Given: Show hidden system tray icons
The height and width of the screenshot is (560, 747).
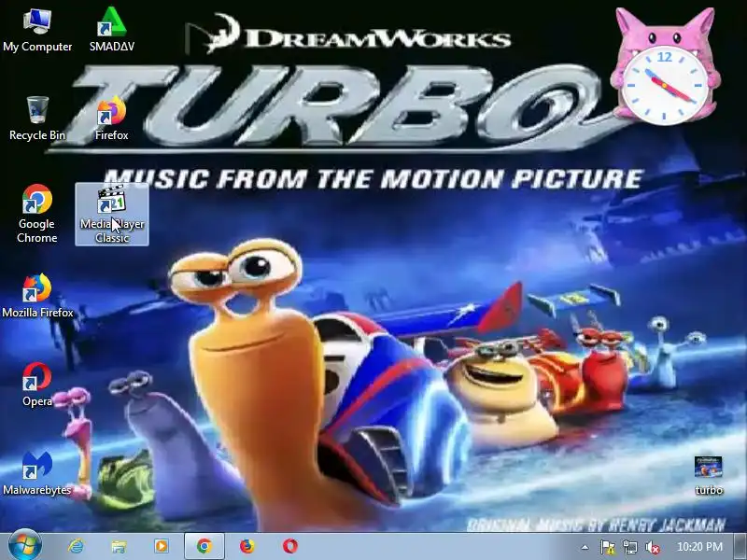Looking at the screenshot, I should [585, 547].
